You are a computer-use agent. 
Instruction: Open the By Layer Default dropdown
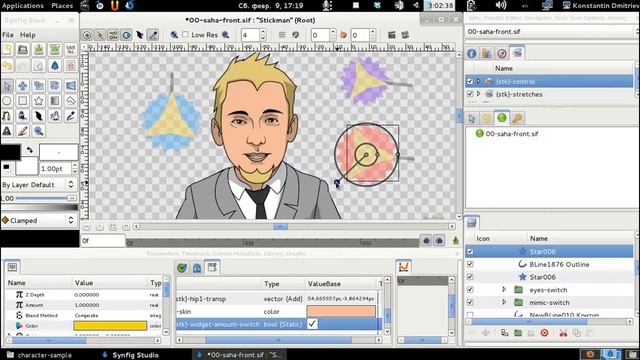(x=39, y=185)
